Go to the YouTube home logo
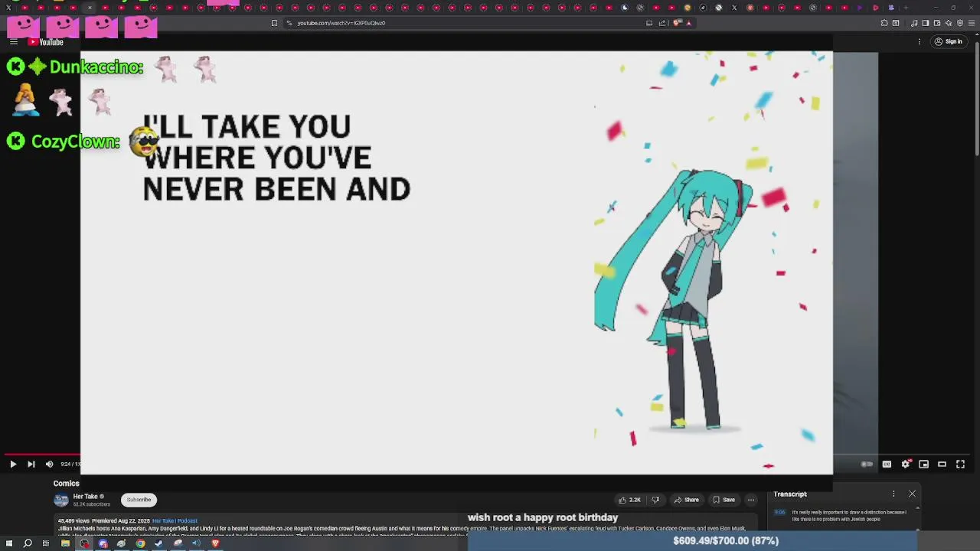The width and height of the screenshot is (980, 551). 46,42
